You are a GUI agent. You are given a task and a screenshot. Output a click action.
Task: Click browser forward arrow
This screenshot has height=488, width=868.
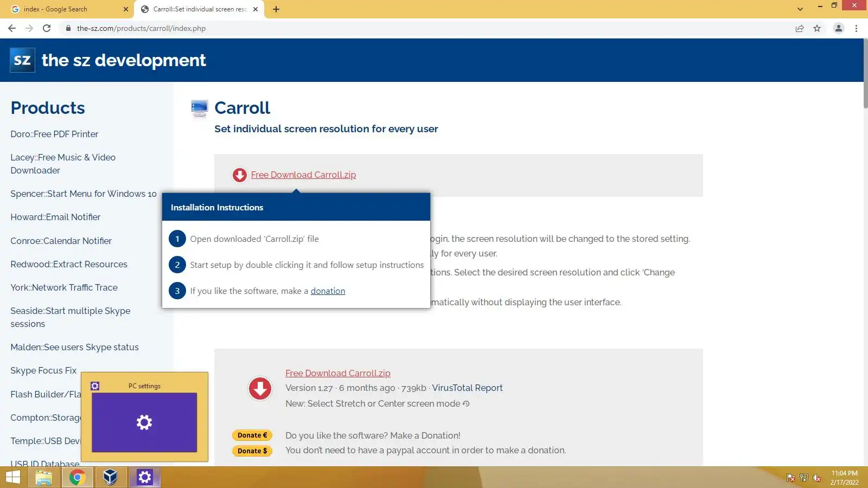coord(29,28)
